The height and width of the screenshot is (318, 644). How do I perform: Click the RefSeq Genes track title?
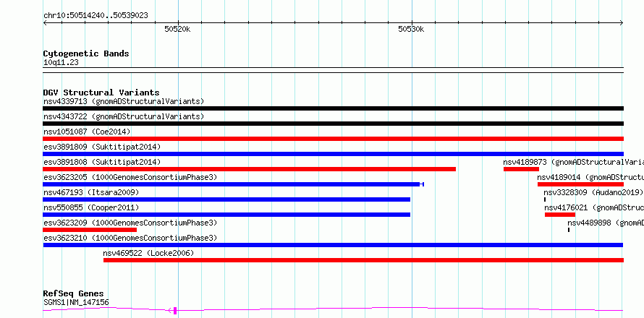pyautogui.click(x=74, y=294)
